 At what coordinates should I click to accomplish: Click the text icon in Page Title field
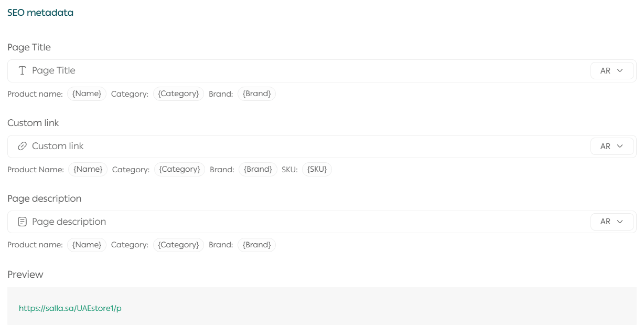[22, 70]
